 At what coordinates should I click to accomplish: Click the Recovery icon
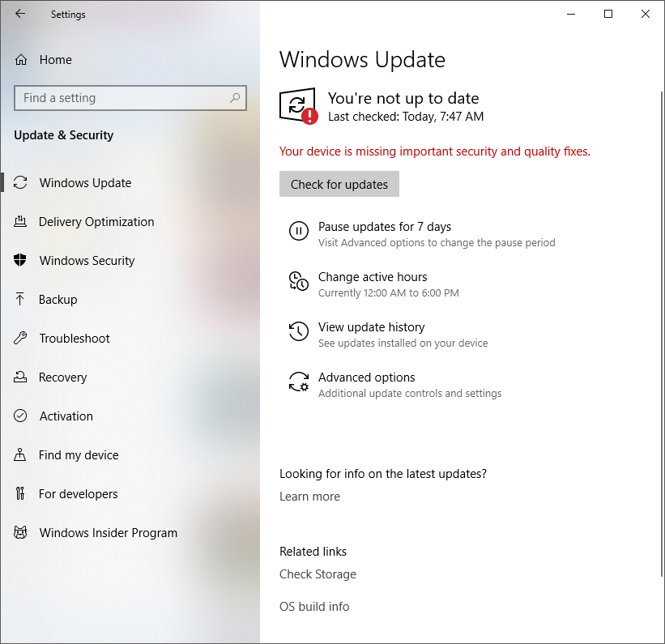tap(20, 377)
